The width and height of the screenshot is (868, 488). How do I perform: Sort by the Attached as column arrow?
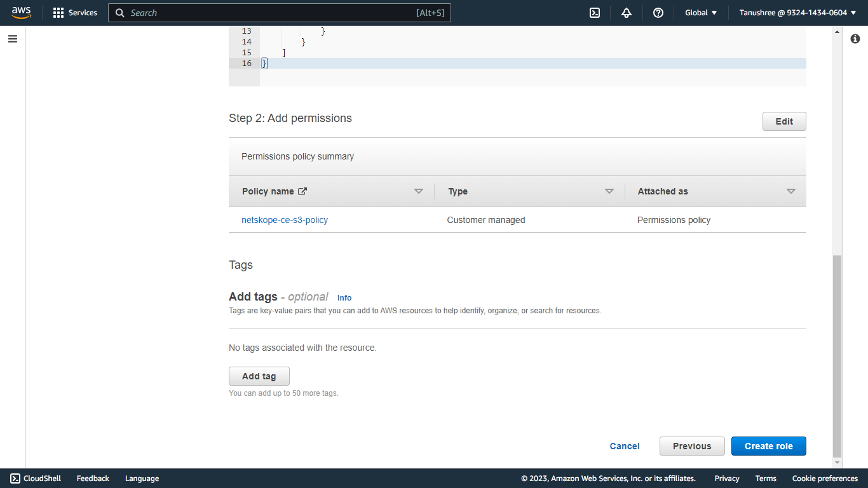click(x=791, y=191)
